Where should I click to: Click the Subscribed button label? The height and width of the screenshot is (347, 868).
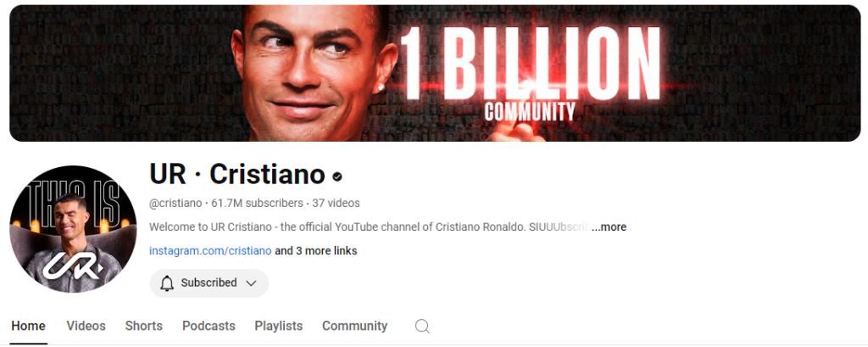[x=209, y=283]
